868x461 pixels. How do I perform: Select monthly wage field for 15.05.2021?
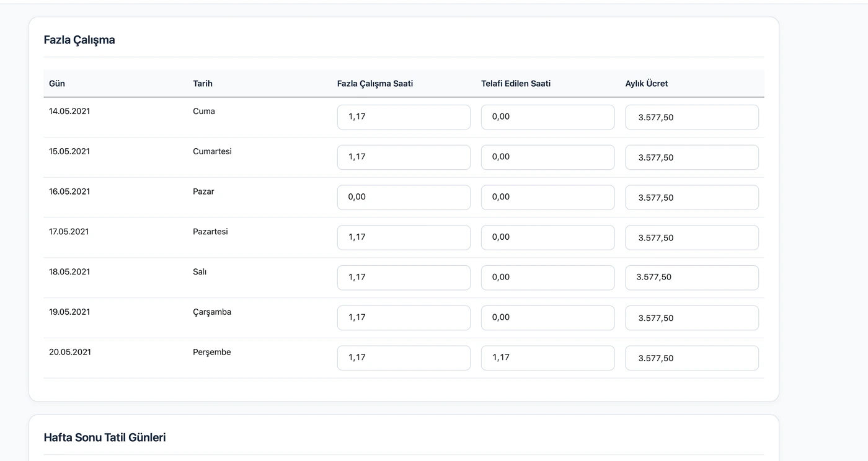tap(692, 157)
